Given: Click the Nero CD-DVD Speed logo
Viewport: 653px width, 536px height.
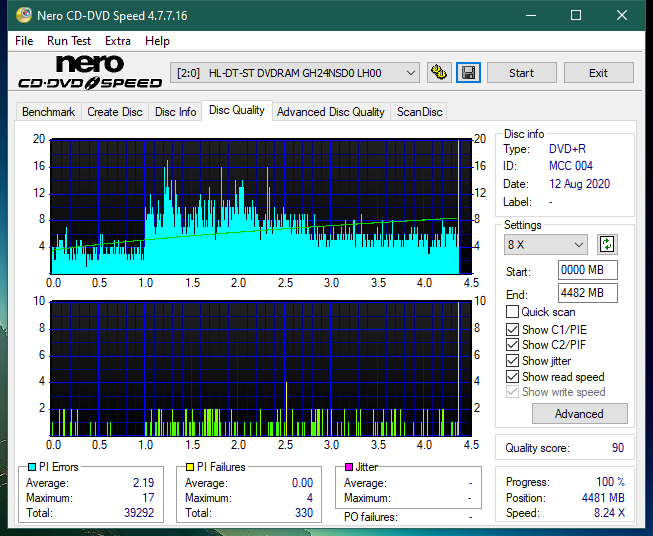Looking at the screenshot, I should point(90,72).
